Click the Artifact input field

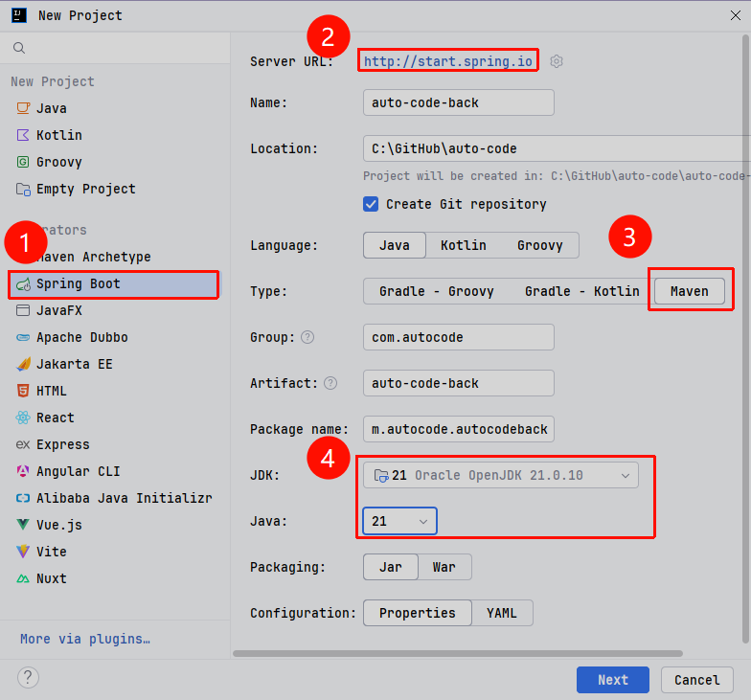click(458, 383)
